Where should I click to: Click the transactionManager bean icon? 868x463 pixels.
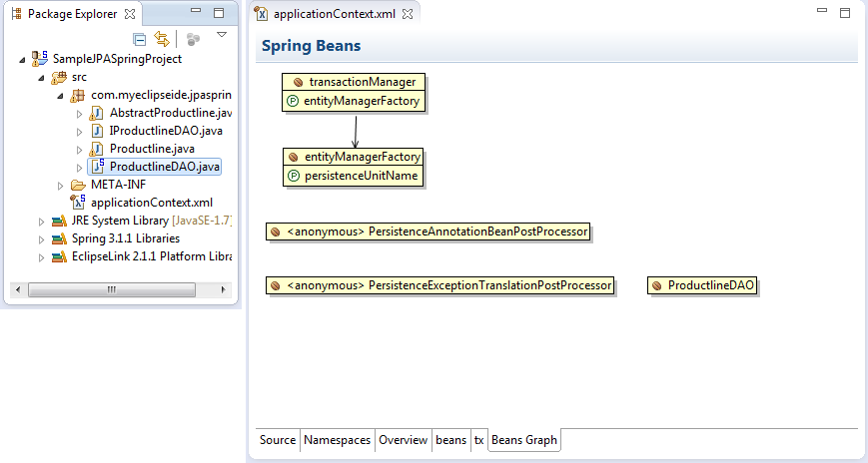pos(299,83)
